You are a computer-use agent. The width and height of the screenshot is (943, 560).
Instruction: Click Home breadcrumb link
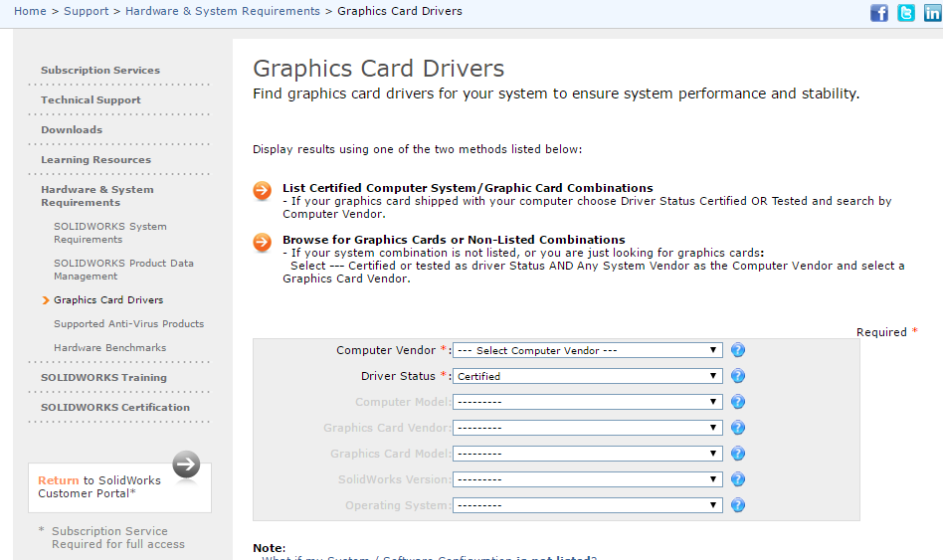point(30,11)
